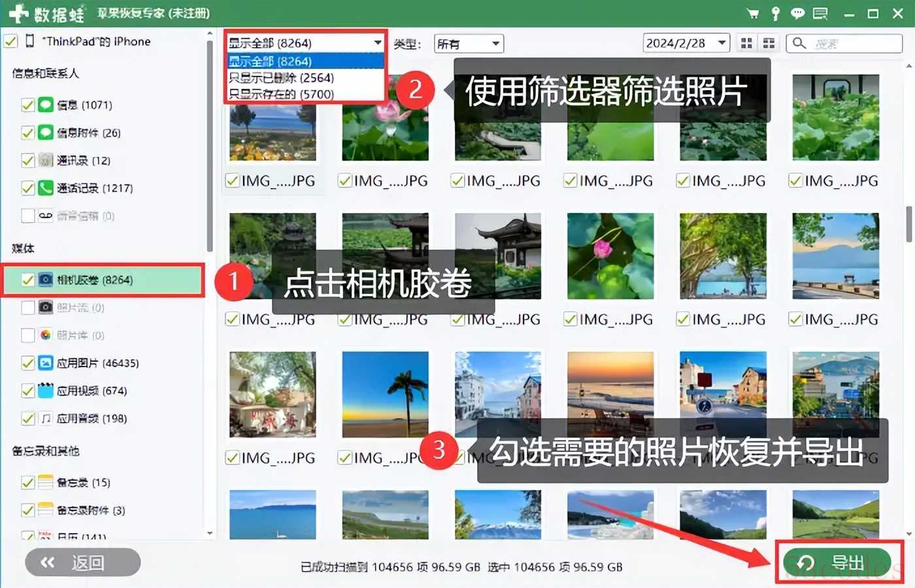Click the iPhone device icon

click(29, 41)
